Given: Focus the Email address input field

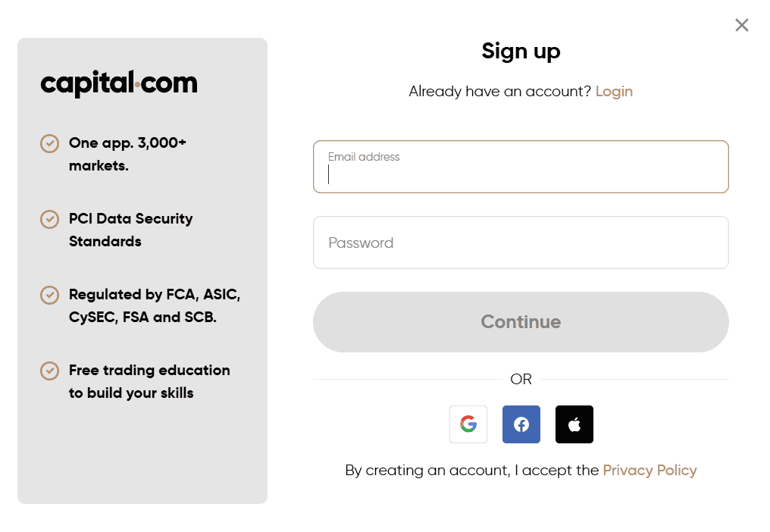Looking at the screenshot, I should (521, 167).
